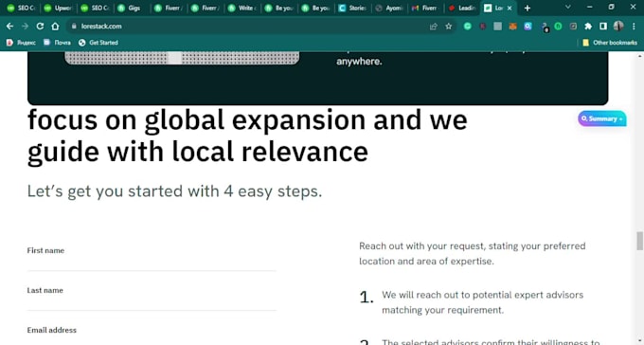Open the MetaMask fox extension

tap(513, 27)
